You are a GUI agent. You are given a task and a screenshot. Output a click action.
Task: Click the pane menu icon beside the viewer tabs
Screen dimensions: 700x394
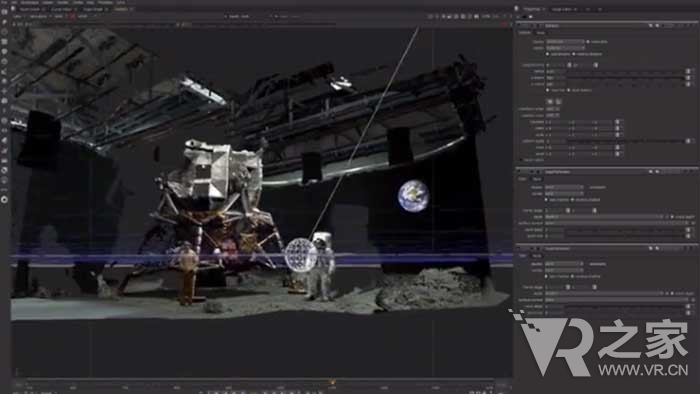[x=13, y=8]
